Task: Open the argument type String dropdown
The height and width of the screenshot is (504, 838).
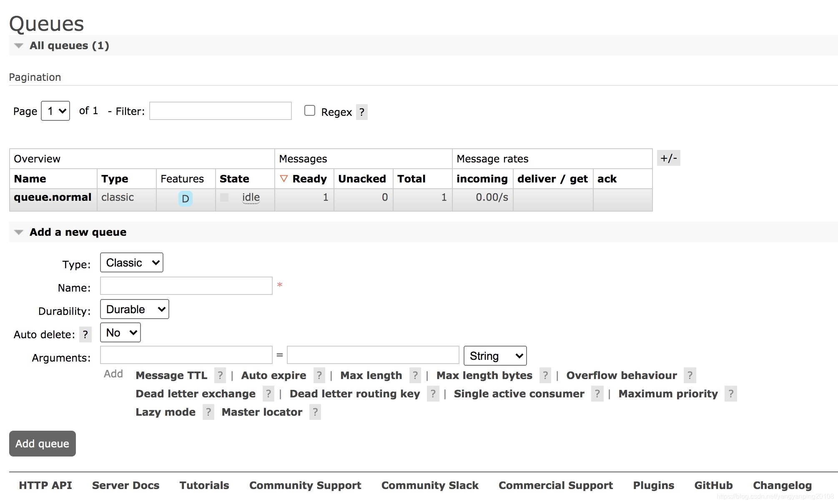Action: coord(495,356)
